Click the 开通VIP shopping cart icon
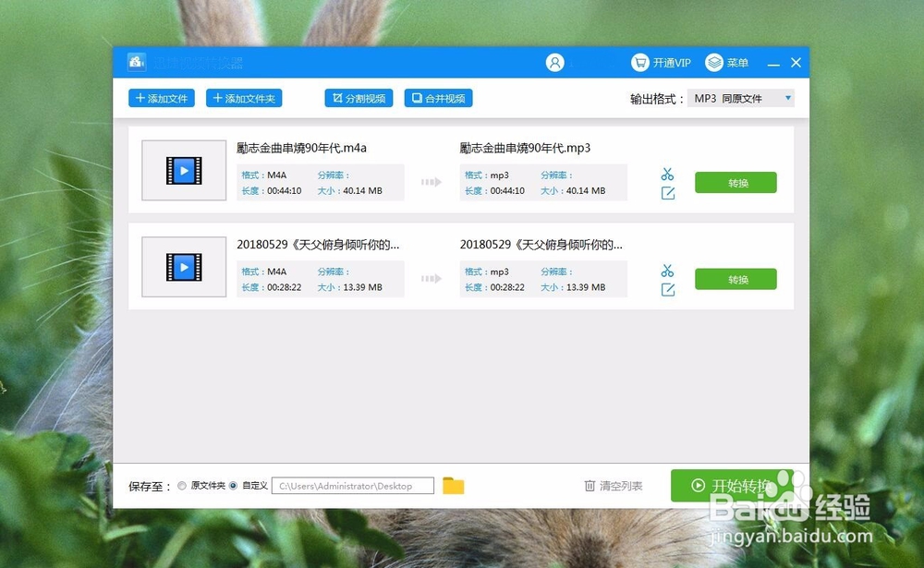The image size is (924, 568). click(640, 62)
